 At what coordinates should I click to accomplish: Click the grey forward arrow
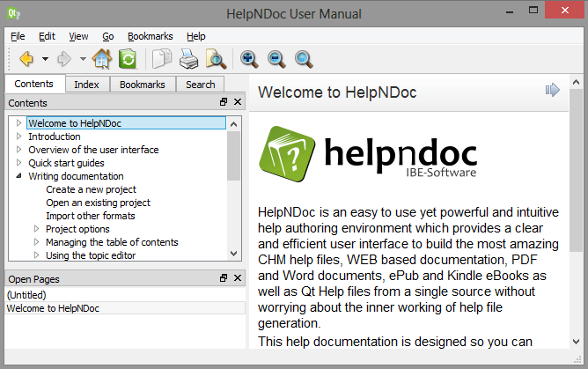click(x=64, y=59)
